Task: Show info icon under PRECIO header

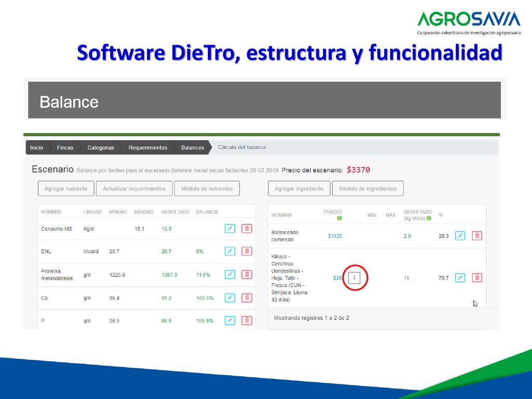Action: [x=339, y=218]
